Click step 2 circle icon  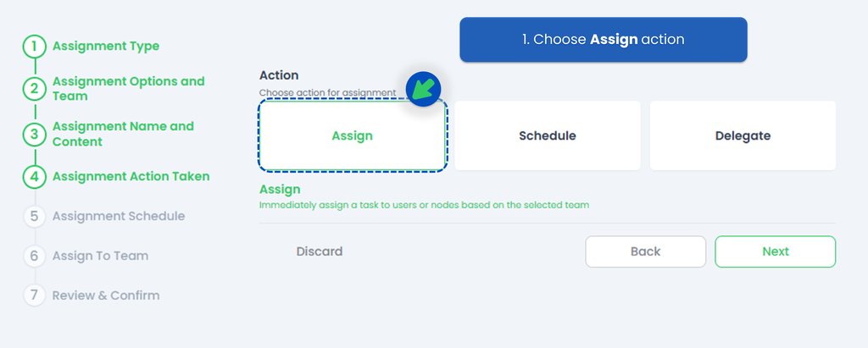[x=34, y=89]
